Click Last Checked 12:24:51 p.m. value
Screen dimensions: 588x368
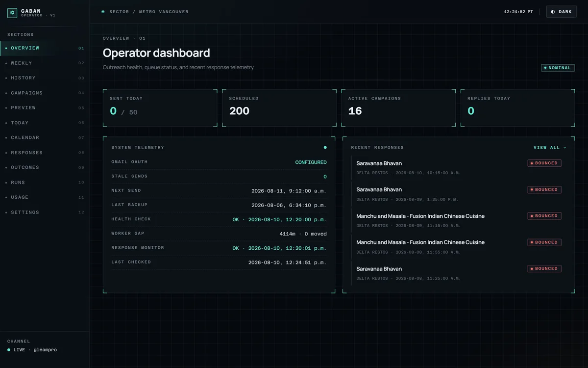pos(287,263)
